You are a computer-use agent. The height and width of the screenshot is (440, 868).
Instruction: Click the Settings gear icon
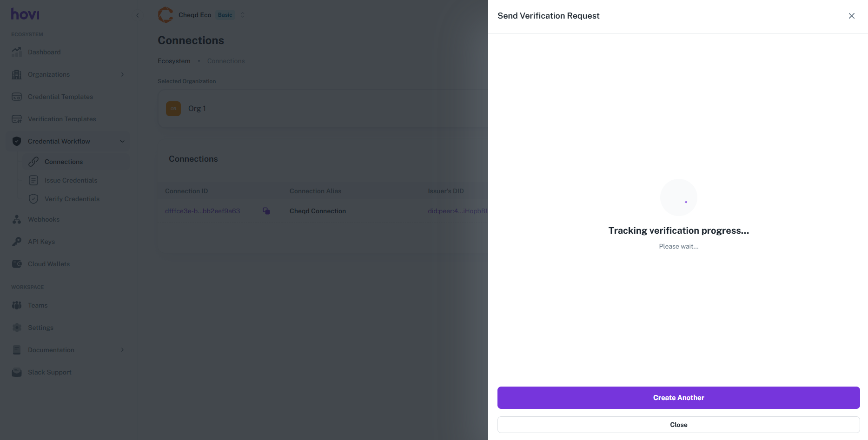[17, 328]
